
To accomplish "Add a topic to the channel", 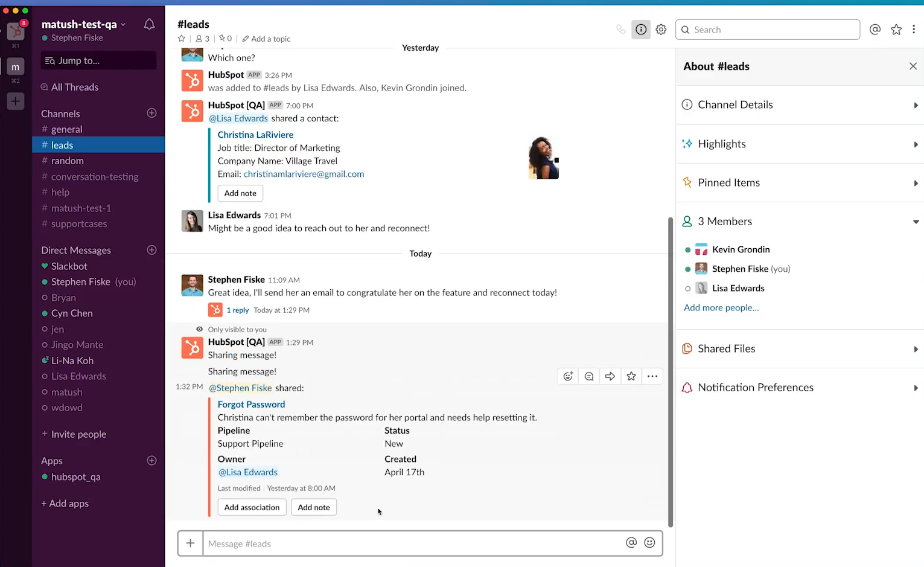I will point(266,39).
